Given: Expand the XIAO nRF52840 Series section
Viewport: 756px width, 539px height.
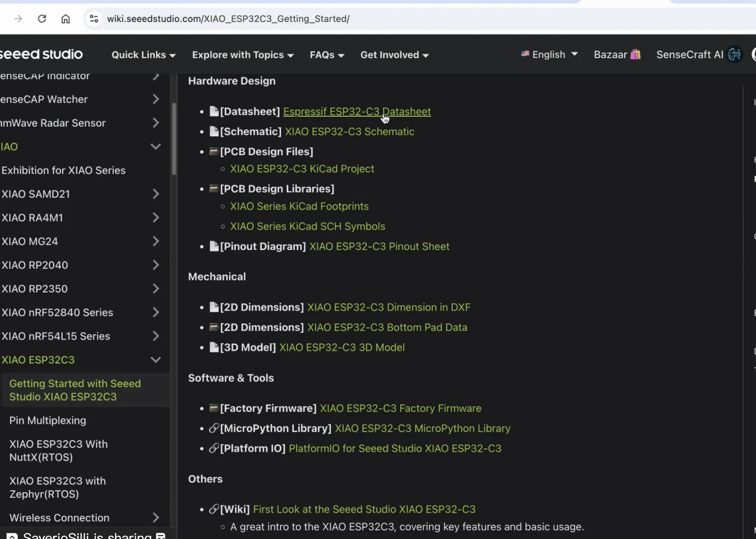Looking at the screenshot, I should click(x=155, y=312).
